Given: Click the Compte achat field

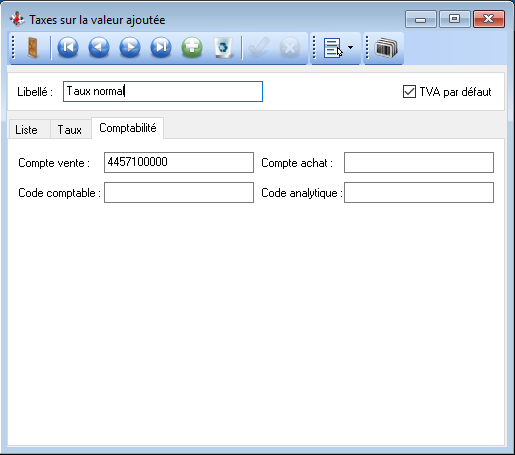Looking at the screenshot, I should click(x=419, y=162).
